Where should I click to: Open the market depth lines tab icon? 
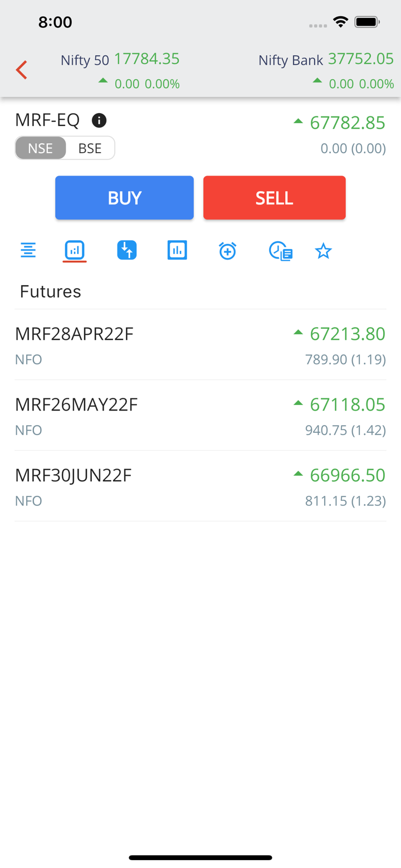(28, 250)
